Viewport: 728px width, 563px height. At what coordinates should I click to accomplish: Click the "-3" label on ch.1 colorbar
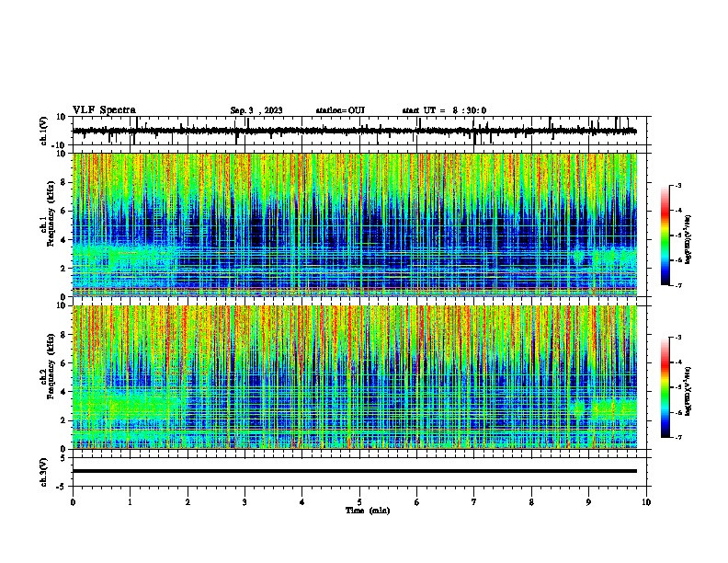coord(677,186)
